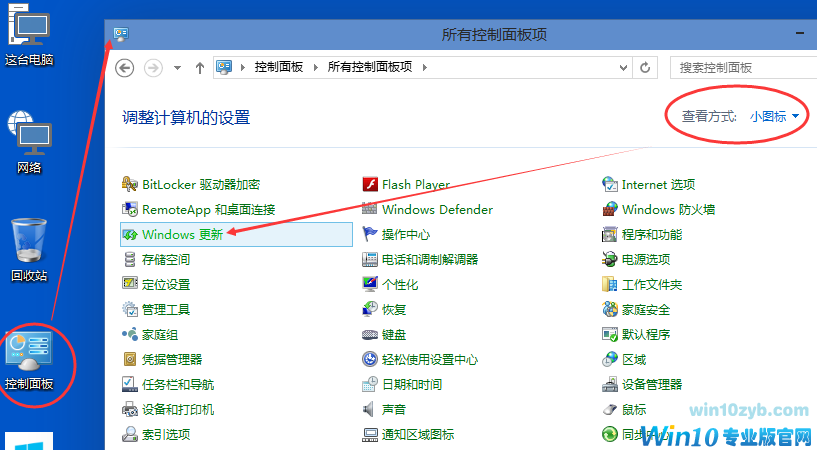Screen dimensions: 817x450
Task: Click the 控制面板 breadcrumb segment
Action: 279,67
